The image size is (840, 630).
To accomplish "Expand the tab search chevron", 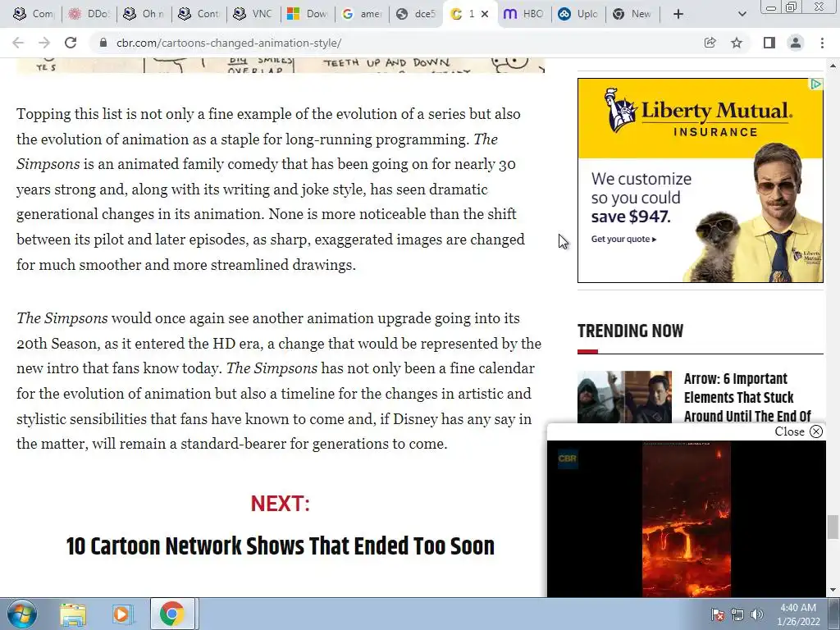I will click(742, 14).
